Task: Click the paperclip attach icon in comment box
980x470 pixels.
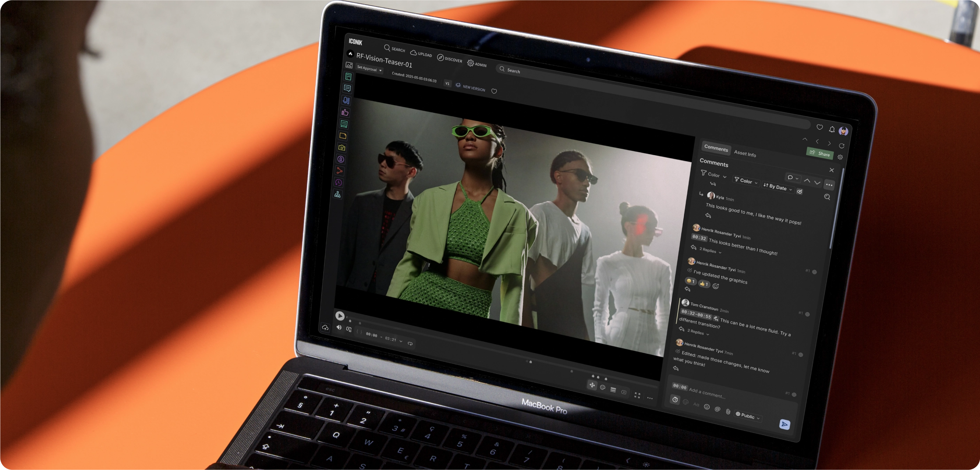Action: (728, 411)
